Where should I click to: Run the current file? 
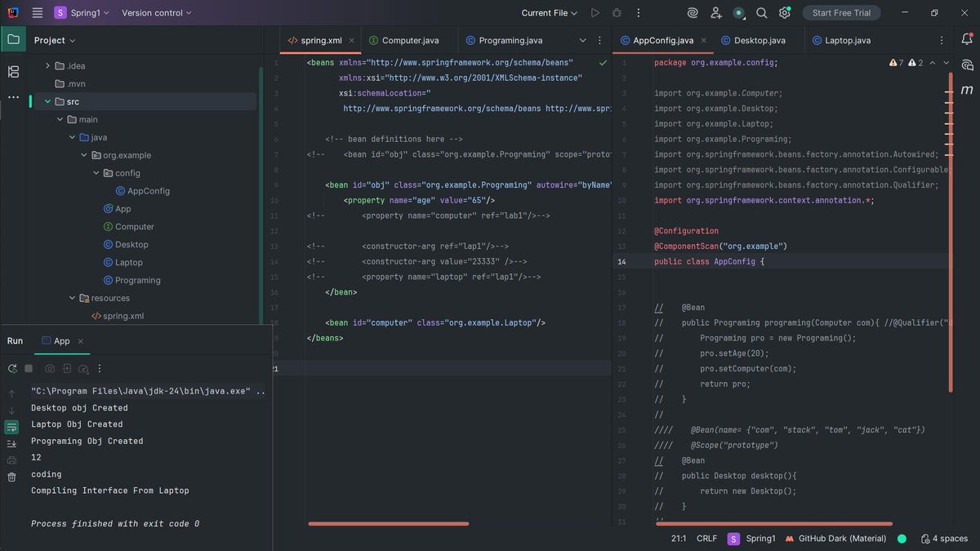pos(595,13)
